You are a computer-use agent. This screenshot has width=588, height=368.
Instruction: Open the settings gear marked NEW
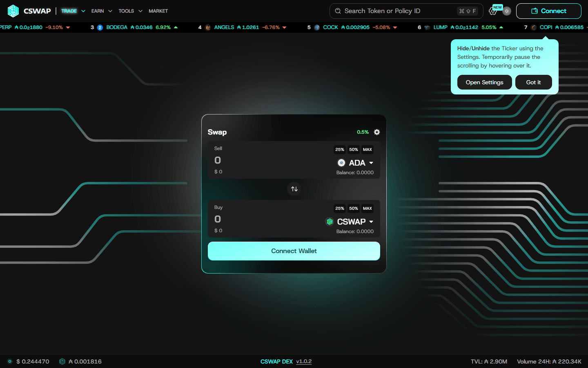pyautogui.click(x=493, y=11)
